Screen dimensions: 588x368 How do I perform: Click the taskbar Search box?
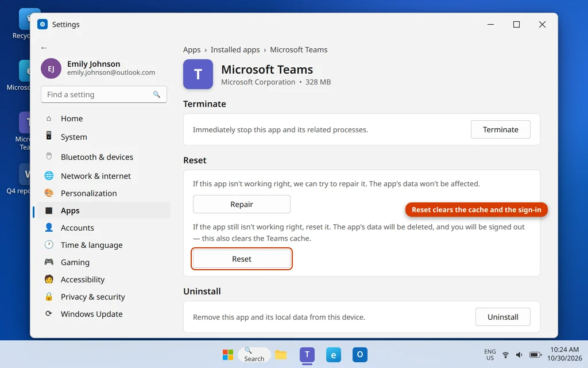click(254, 354)
